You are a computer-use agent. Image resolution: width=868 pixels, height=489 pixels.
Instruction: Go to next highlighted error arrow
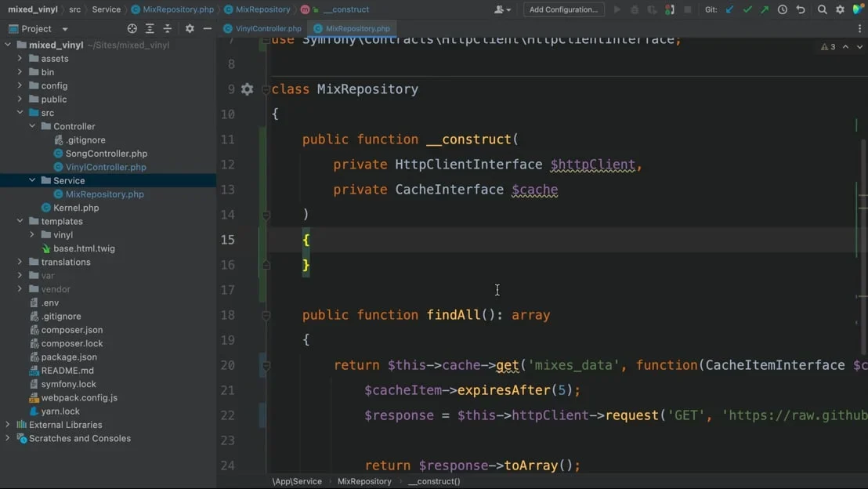tap(859, 47)
